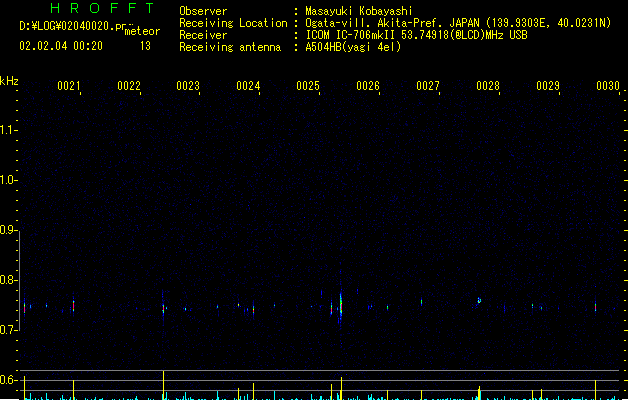The height and width of the screenshot is (400, 629).
Task: Click the kHz axis unit label
Action: 9,81
